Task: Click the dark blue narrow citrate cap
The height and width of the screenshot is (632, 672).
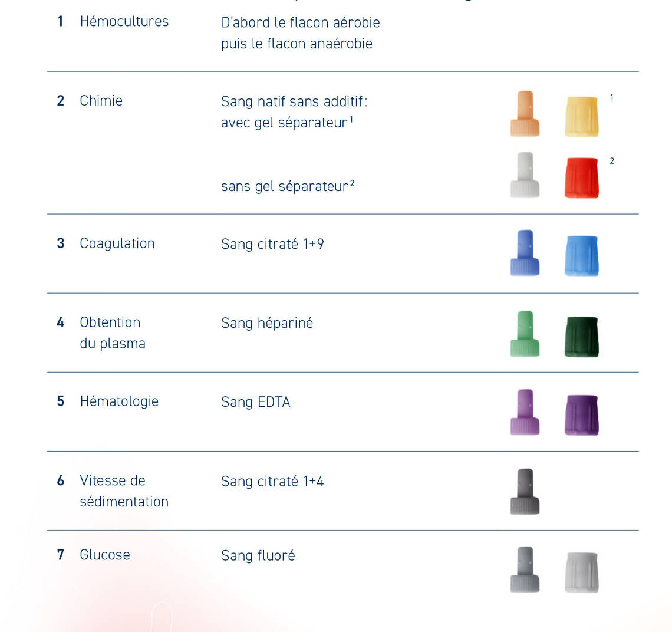Action: (x=525, y=252)
